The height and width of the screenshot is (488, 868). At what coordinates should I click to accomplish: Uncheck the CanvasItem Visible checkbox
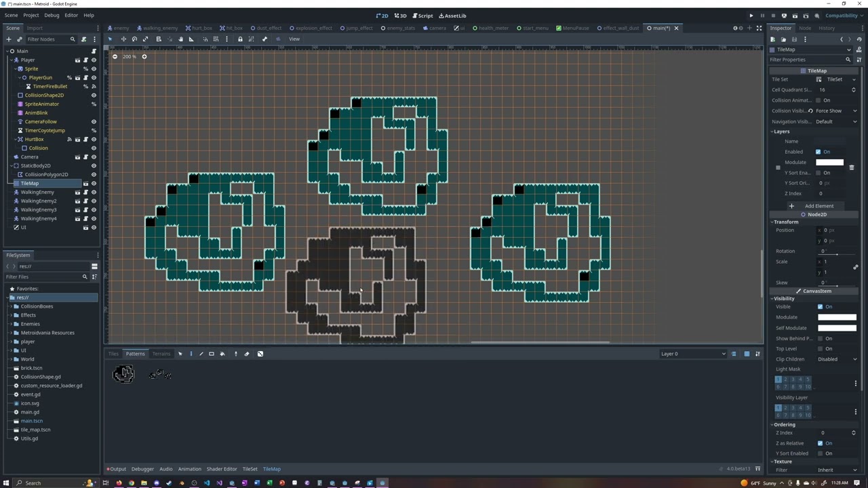click(x=821, y=306)
